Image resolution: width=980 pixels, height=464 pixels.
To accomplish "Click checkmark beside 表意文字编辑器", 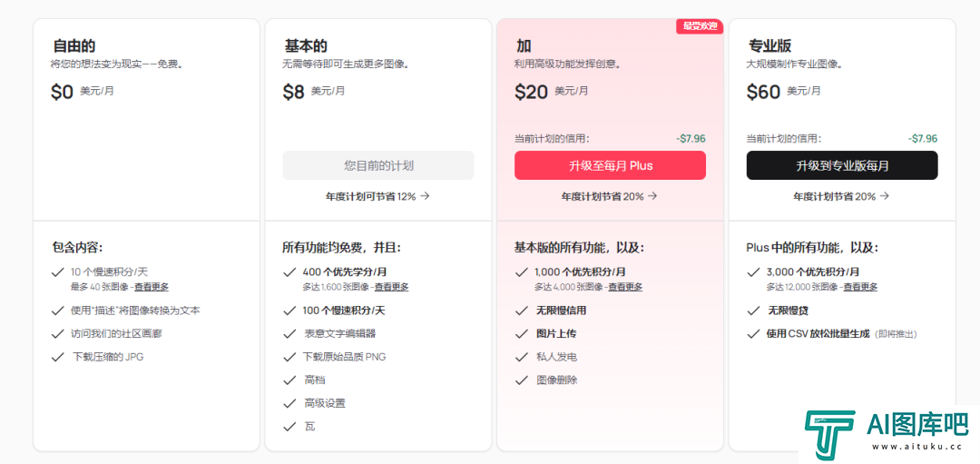I will [x=289, y=333].
